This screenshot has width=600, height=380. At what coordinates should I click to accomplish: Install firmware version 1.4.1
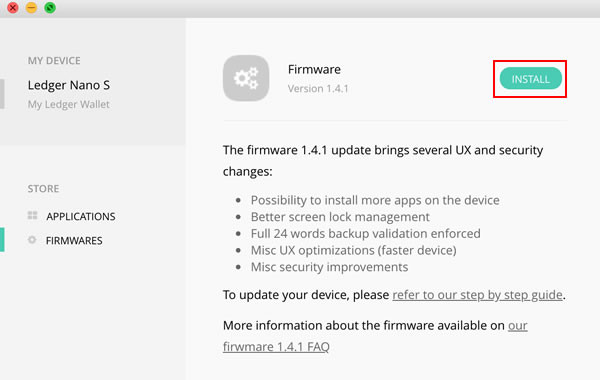pos(530,78)
